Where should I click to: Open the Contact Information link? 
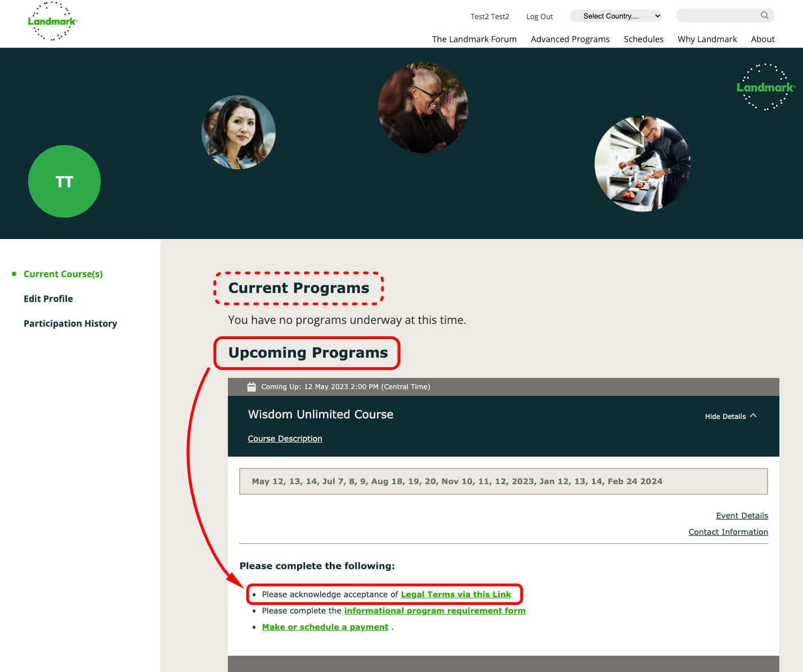(728, 532)
